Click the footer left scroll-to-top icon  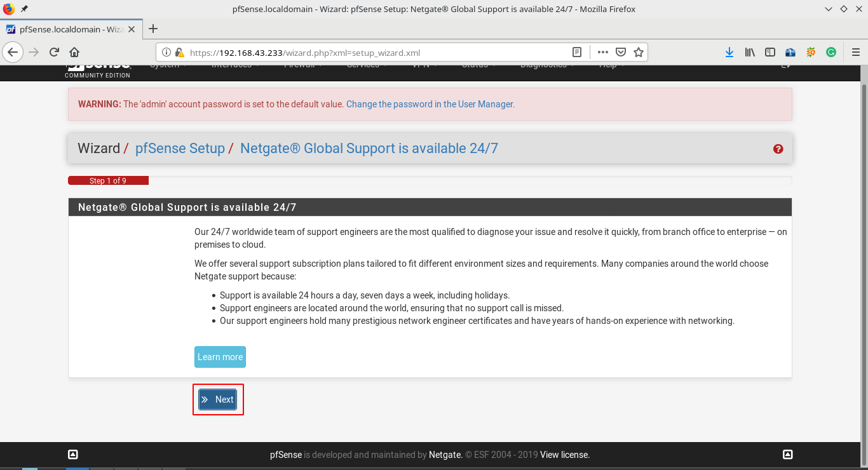pos(73,454)
